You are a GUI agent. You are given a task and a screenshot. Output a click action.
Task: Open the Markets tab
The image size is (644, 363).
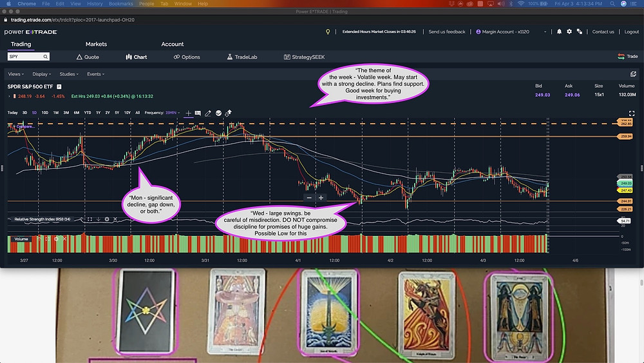(96, 44)
